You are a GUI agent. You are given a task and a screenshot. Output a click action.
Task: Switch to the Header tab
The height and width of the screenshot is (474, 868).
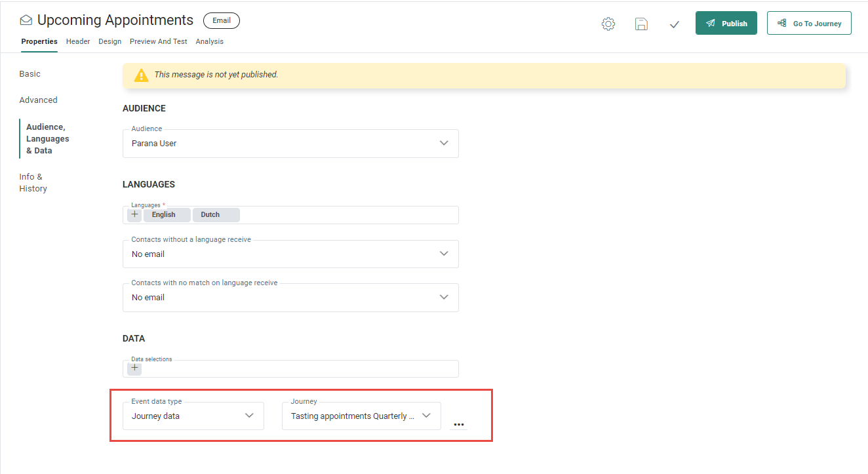coord(78,41)
